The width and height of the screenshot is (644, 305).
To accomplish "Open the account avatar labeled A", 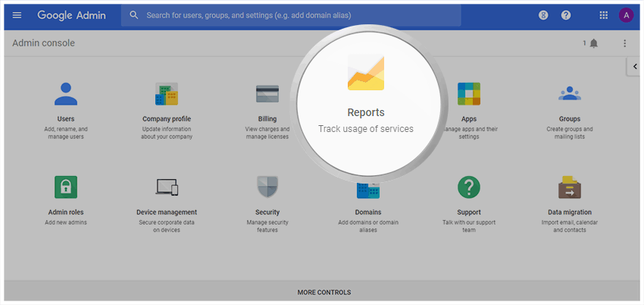I will click(x=626, y=15).
